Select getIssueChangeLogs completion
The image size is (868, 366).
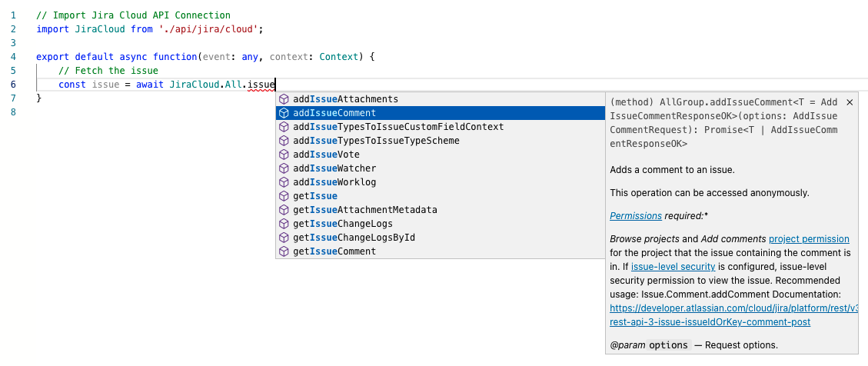(440, 224)
